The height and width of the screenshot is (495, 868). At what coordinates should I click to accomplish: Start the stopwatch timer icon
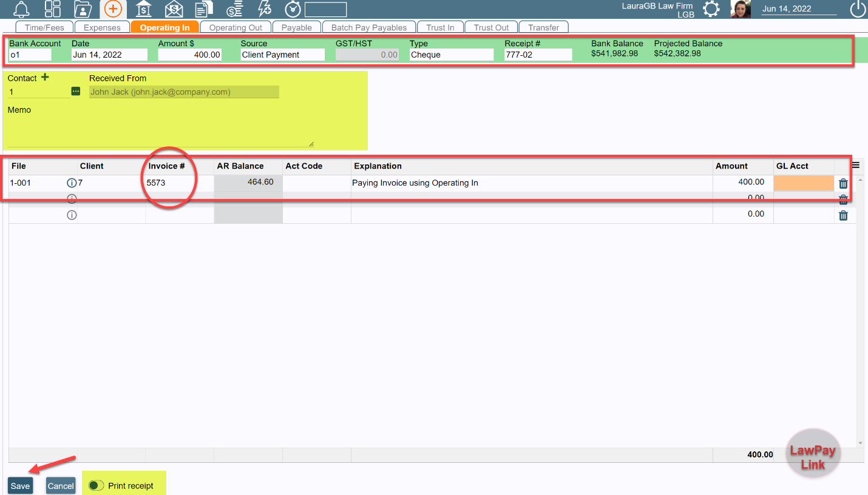click(x=293, y=9)
